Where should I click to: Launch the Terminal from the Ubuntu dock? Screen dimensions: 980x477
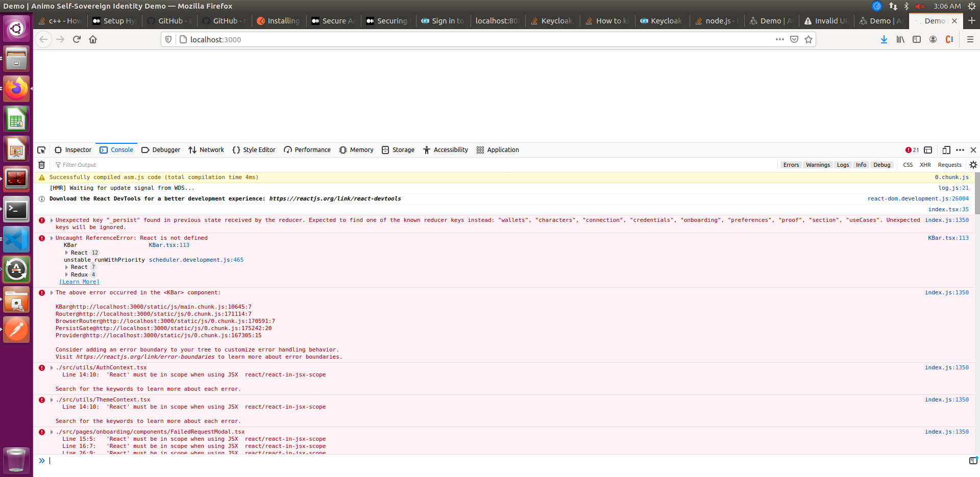(x=16, y=210)
